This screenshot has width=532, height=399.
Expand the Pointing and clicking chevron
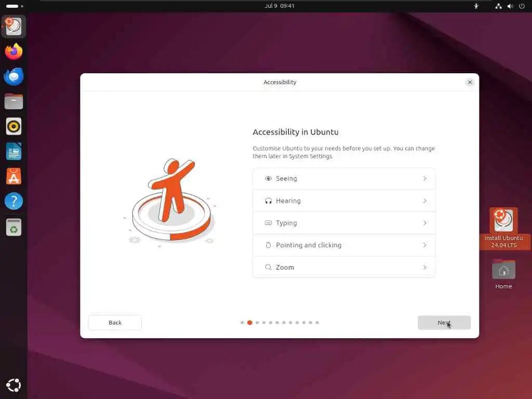(424, 245)
